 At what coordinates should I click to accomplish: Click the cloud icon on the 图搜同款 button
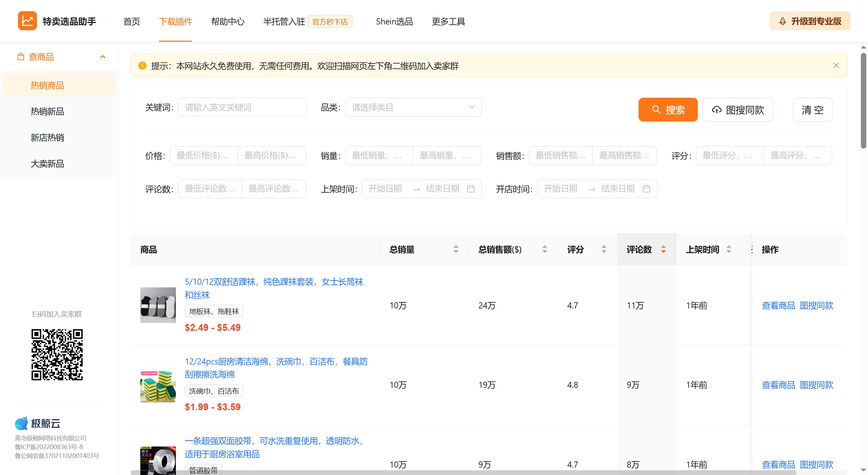[717, 110]
